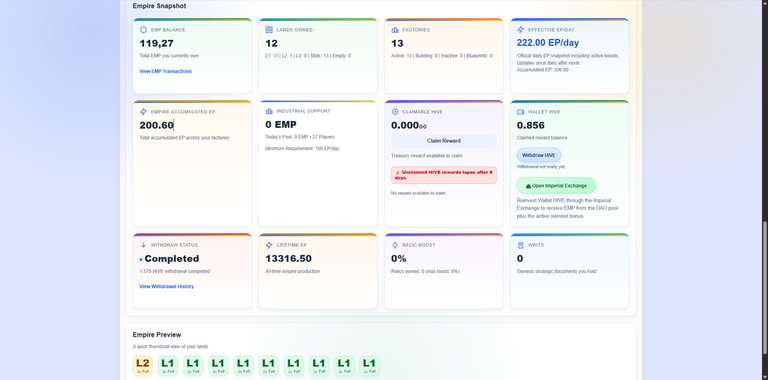768x380 pixels.
Task: Click the Withdraw Status down-arrow icon
Action: (x=144, y=245)
